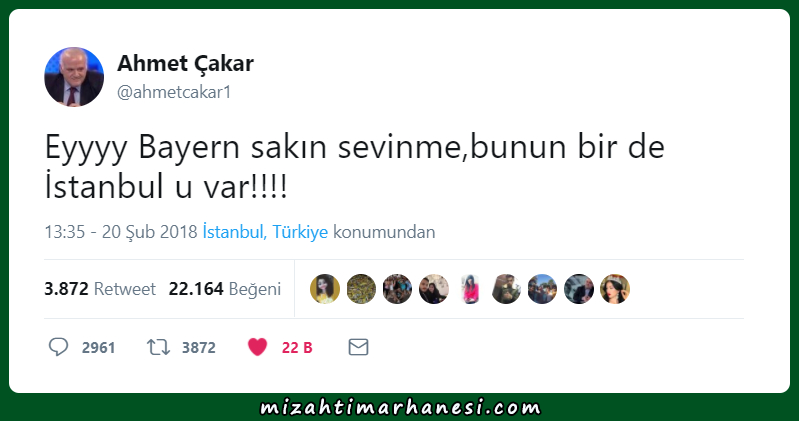The height and width of the screenshot is (421, 799).
Task: Open the İstanbul, Türkiye location link
Action: pos(265,232)
